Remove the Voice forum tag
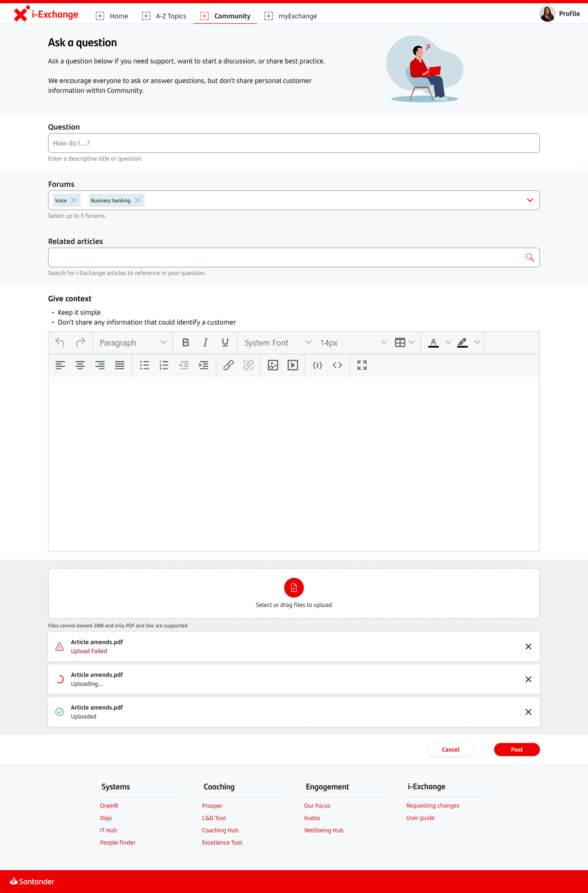Screen dimensions: 588x893 coord(74,200)
